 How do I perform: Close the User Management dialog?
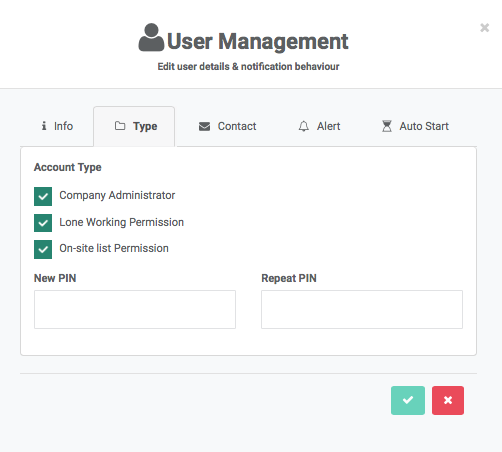[x=484, y=28]
